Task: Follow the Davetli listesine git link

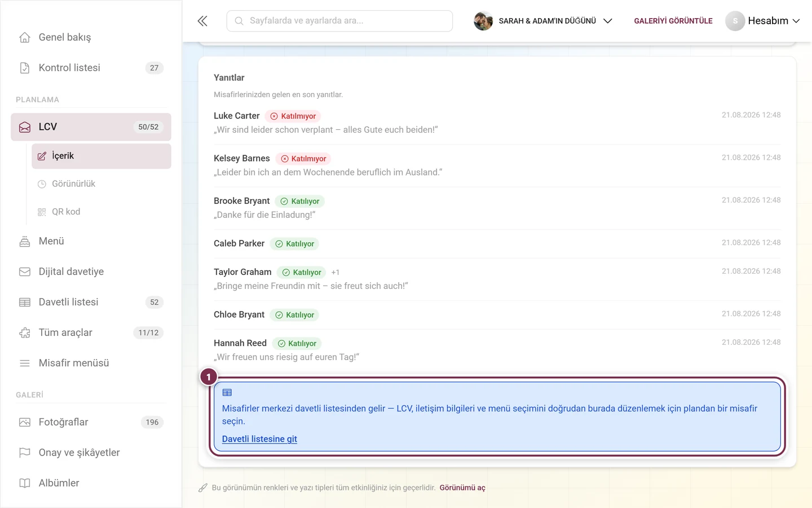Action: tap(259, 439)
